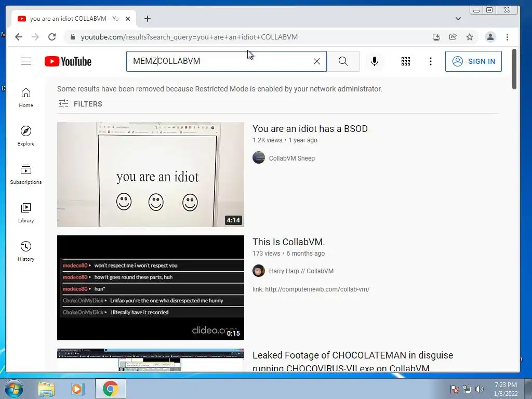Screen dimensions: 532x399
Task: Click '1.2K views • 1 year ago' text
Action: coord(285,140)
